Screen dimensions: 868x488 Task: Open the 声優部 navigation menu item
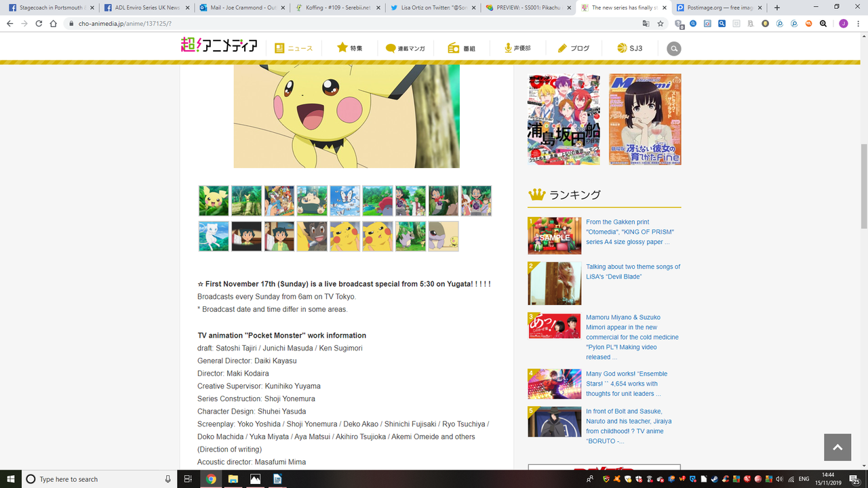pyautogui.click(x=517, y=48)
